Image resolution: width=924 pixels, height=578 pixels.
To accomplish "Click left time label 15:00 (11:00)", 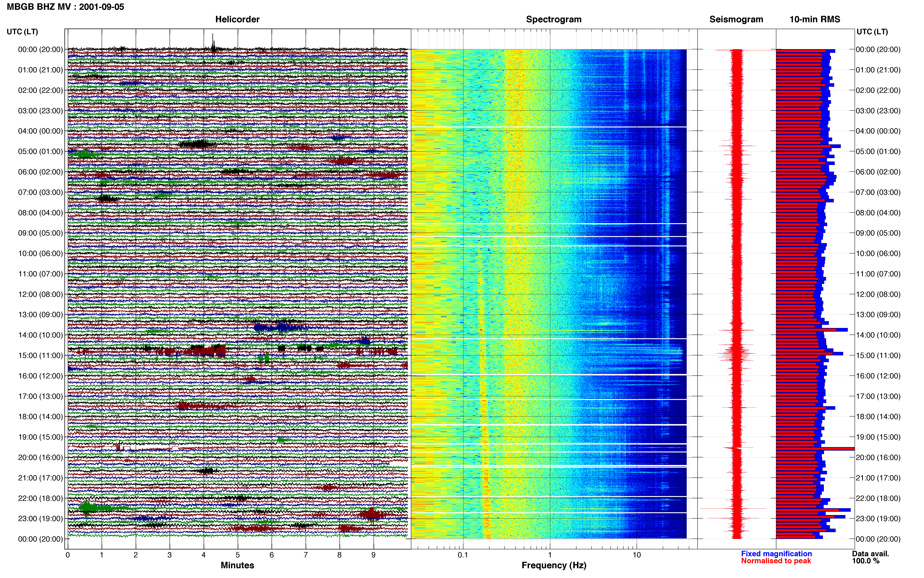I will click(x=41, y=356).
